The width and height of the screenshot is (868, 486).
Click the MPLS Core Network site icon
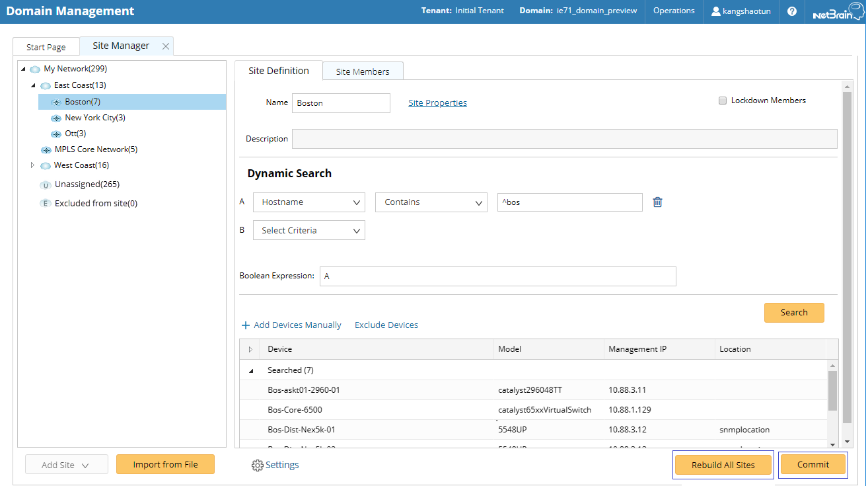pos(46,150)
